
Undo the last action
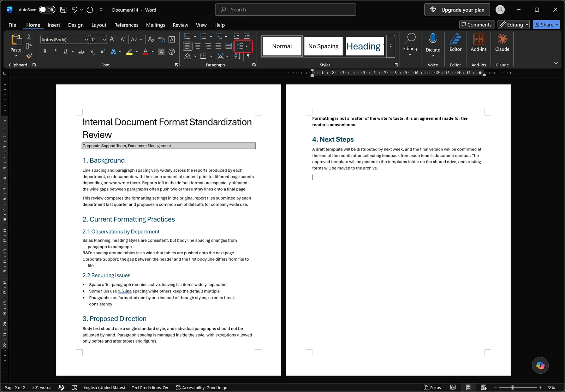point(75,10)
